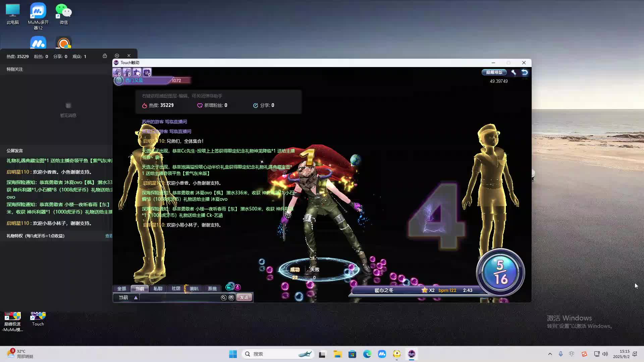This screenshot has width=644, height=362.
Task: Click the Exp X2 buff icon
Action: (x=117, y=72)
